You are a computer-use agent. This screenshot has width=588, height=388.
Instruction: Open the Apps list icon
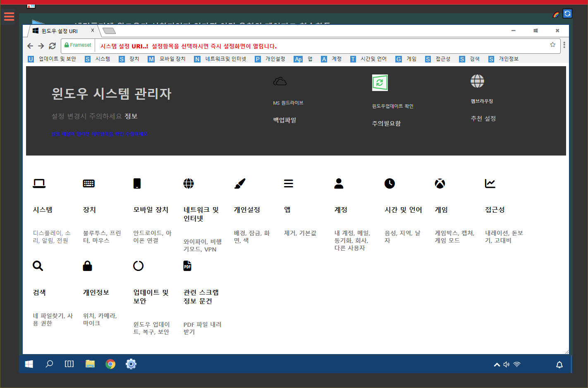tap(289, 183)
